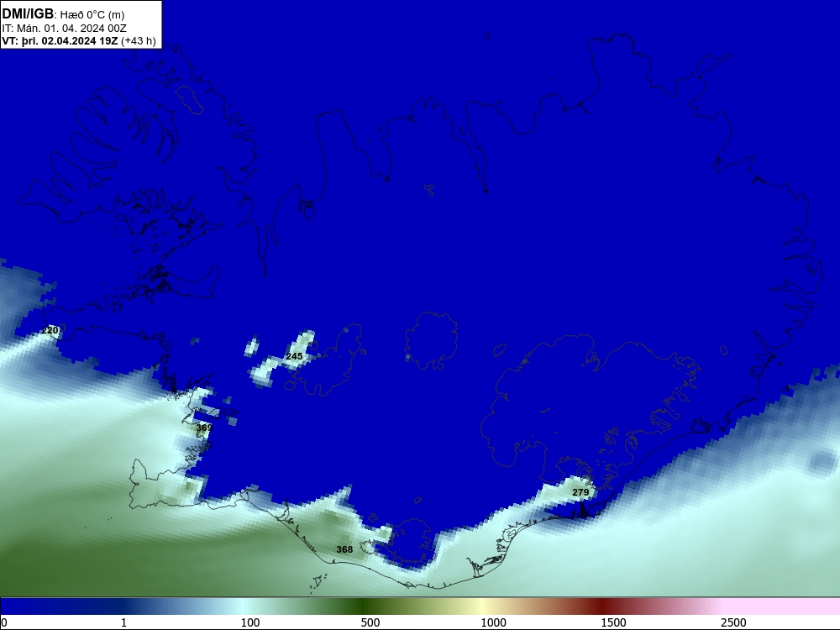
Task: Click the 220 value label on the map
Action: coord(50,330)
